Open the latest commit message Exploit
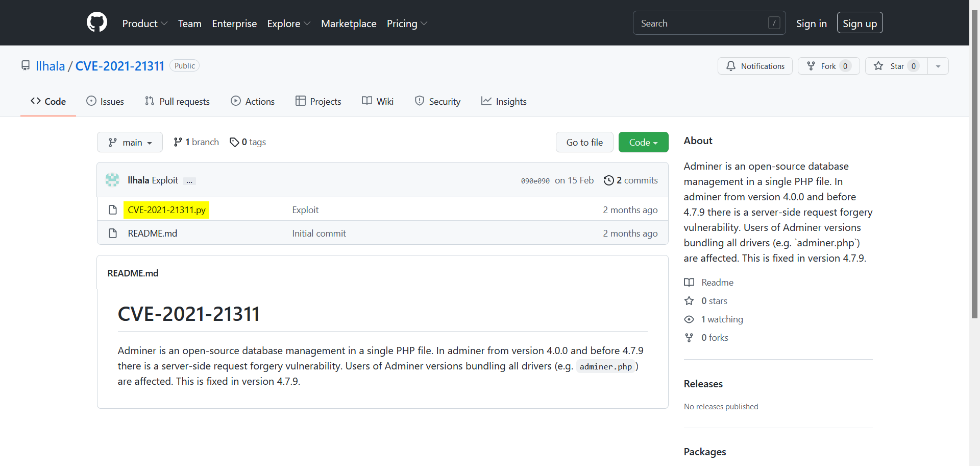This screenshot has height=466, width=980. [x=165, y=180]
